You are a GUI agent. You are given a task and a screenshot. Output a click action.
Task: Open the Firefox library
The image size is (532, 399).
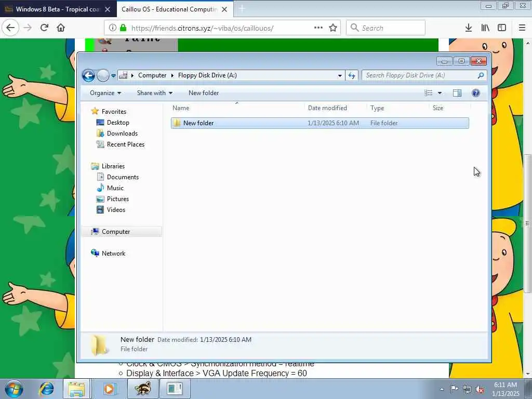[485, 28]
